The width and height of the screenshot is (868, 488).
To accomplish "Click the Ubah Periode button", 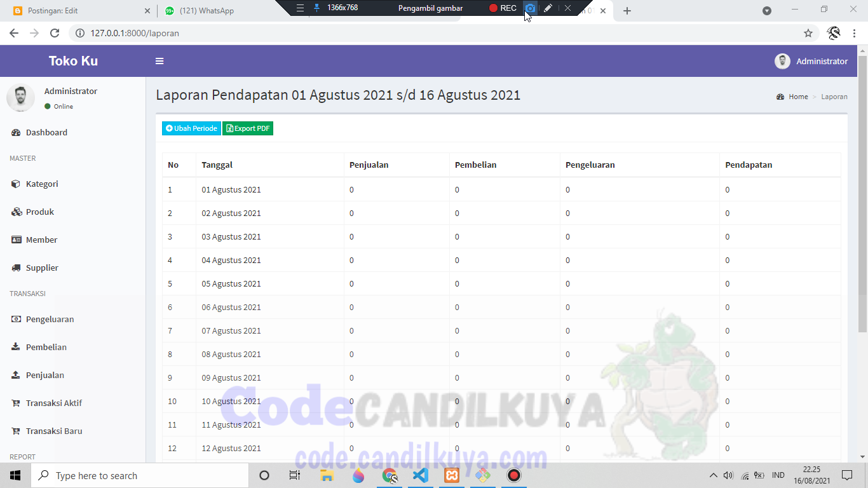I will [191, 128].
